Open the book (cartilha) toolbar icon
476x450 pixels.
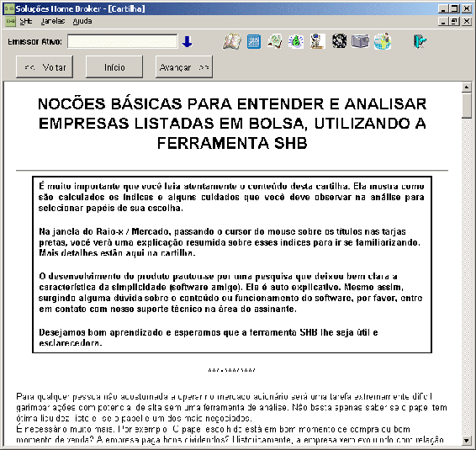tap(232, 41)
